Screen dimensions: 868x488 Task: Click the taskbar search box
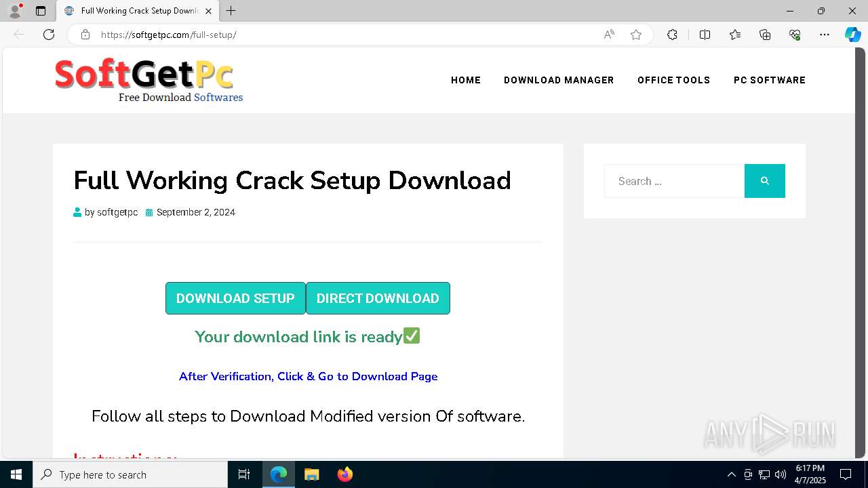tap(130, 474)
